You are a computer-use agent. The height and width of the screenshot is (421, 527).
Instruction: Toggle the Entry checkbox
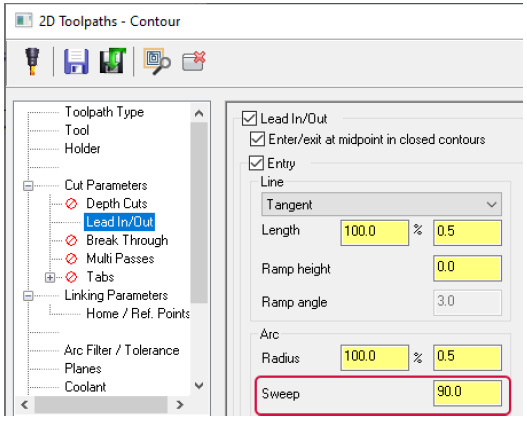coord(256,163)
